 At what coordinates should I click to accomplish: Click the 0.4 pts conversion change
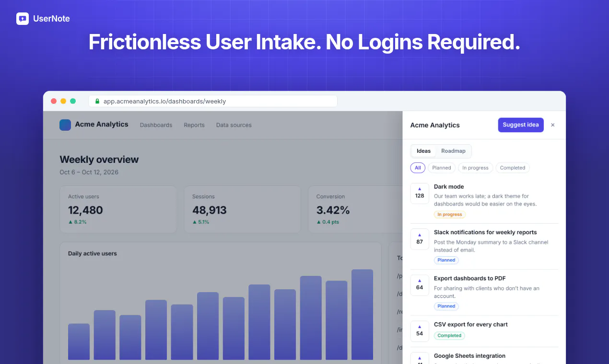[x=328, y=222]
